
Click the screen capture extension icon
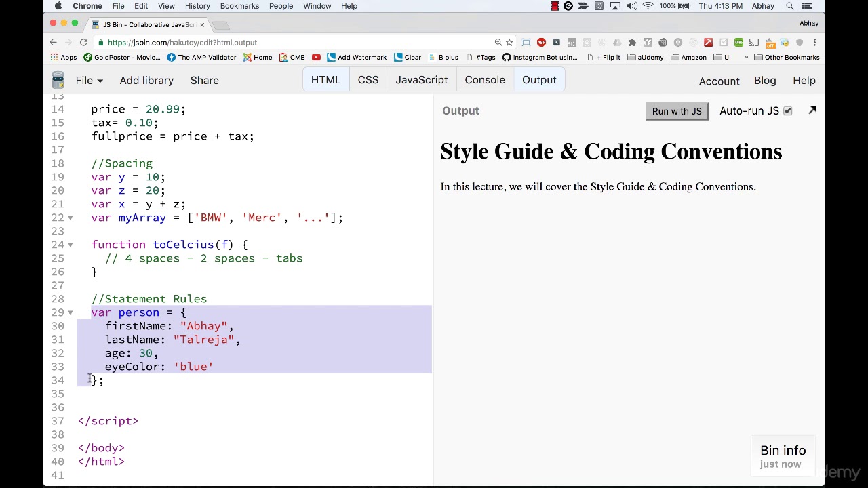coord(526,42)
